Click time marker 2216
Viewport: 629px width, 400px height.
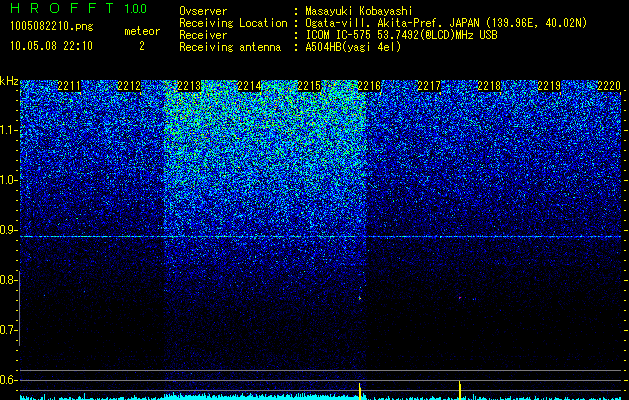coord(369,86)
